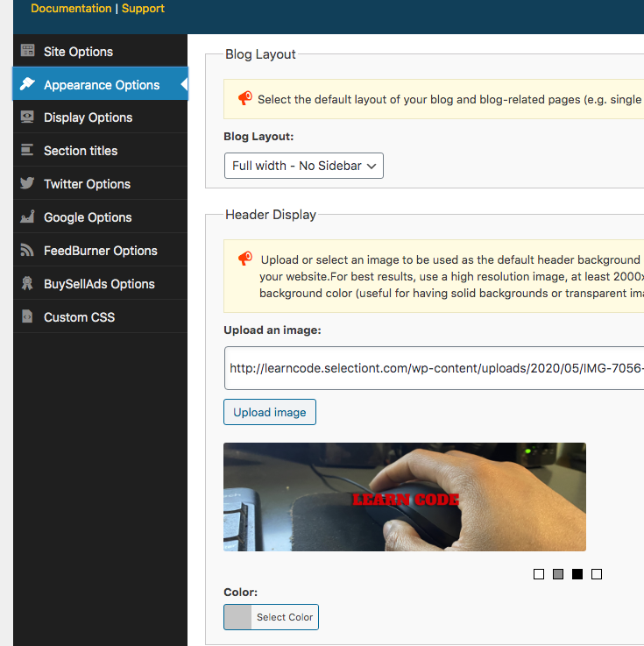Expand the Blog Layout dropdown

[304, 166]
